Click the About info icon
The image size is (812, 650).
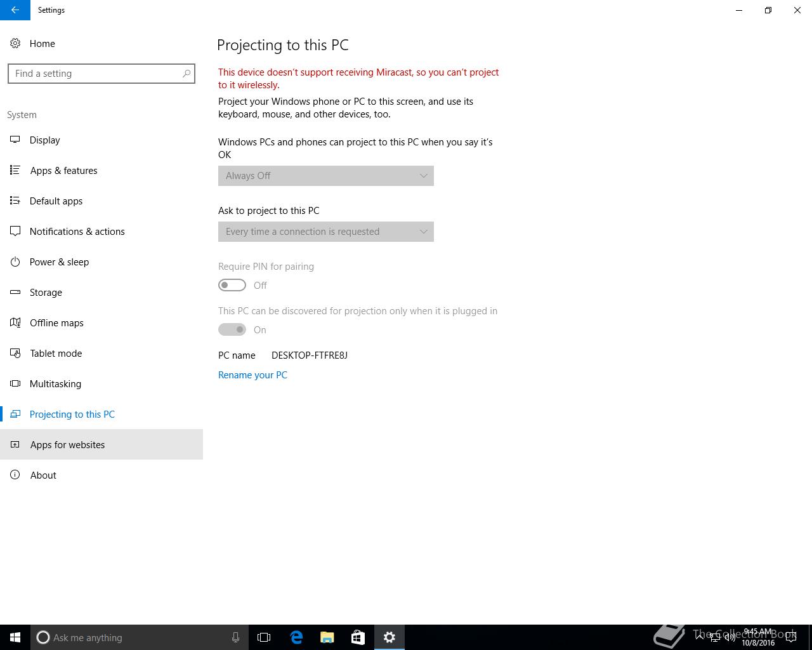coord(15,475)
